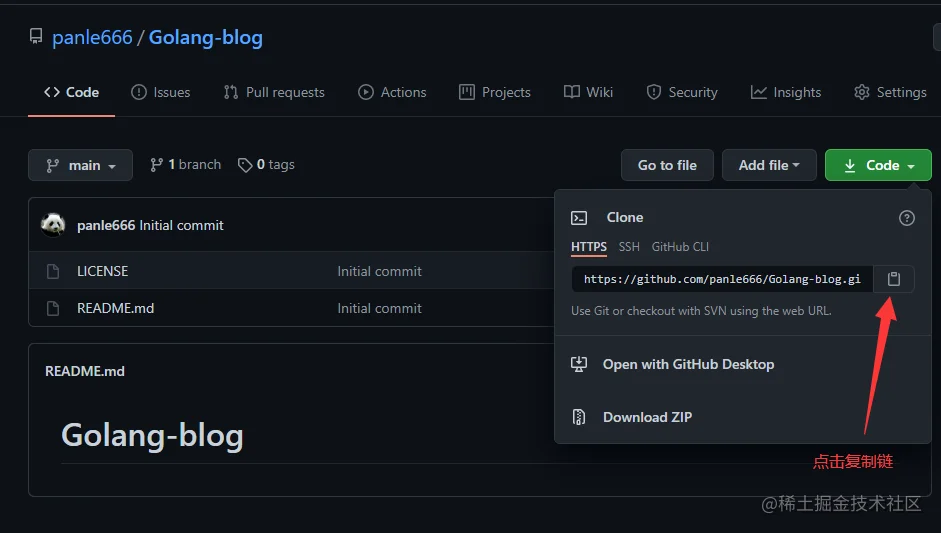
Task: Click the panda avatar of panle666
Action: pyautogui.click(x=53, y=224)
